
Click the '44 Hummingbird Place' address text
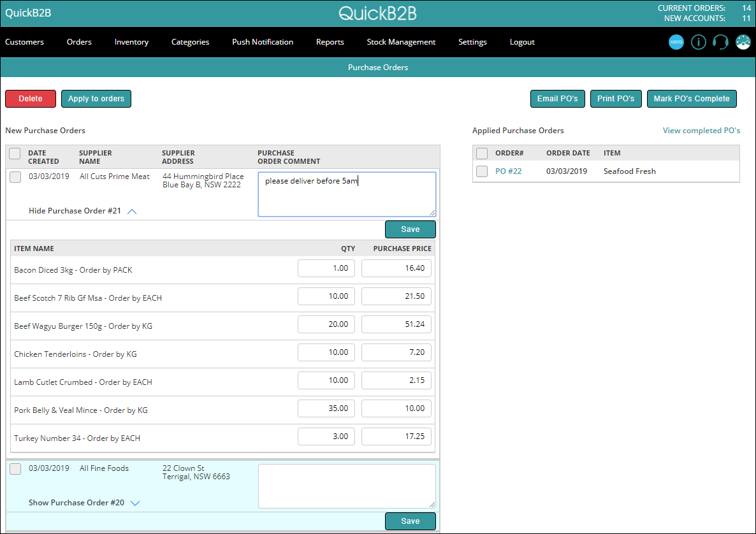(x=203, y=177)
